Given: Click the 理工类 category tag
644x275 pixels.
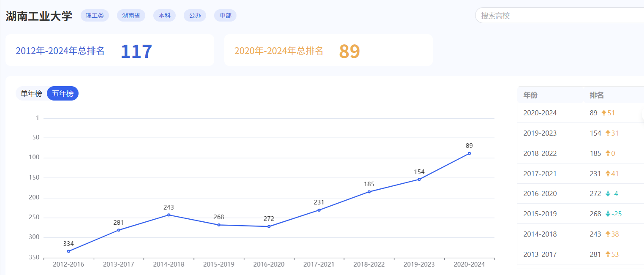Looking at the screenshot, I should pyautogui.click(x=95, y=16).
